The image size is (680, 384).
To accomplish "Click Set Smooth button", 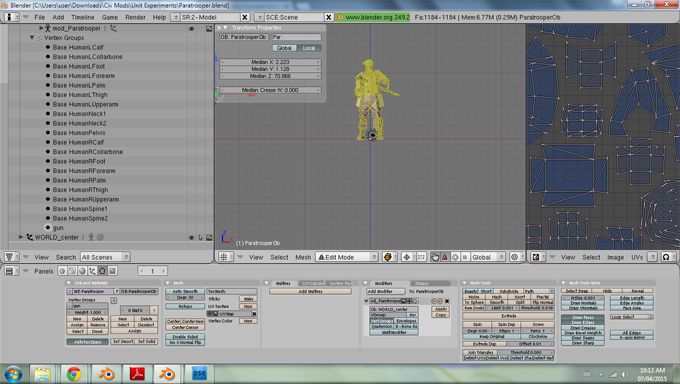I will tap(122, 341).
